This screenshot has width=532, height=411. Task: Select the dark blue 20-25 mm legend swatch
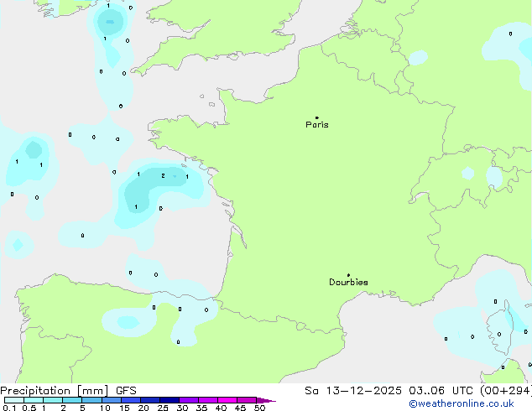click(x=150, y=400)
